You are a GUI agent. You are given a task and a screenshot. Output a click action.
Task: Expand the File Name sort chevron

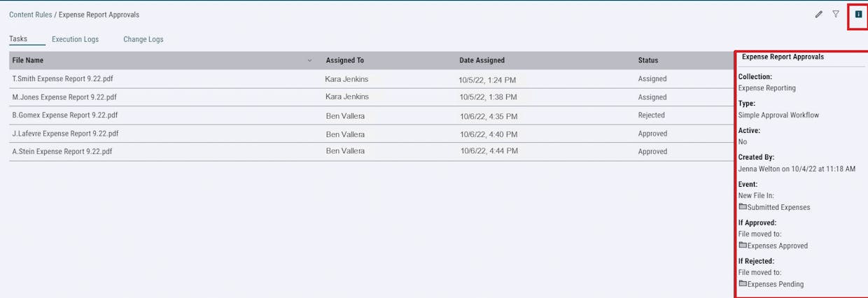(310, 61)
